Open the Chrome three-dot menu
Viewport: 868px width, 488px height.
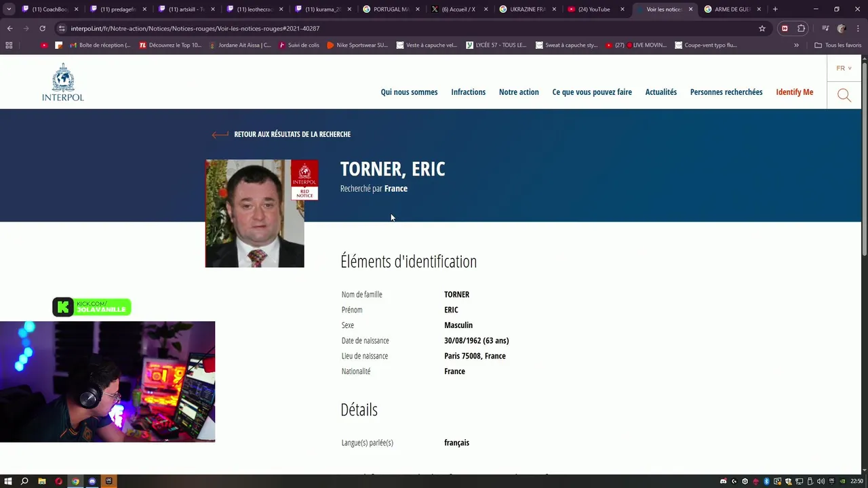(857, 28)
